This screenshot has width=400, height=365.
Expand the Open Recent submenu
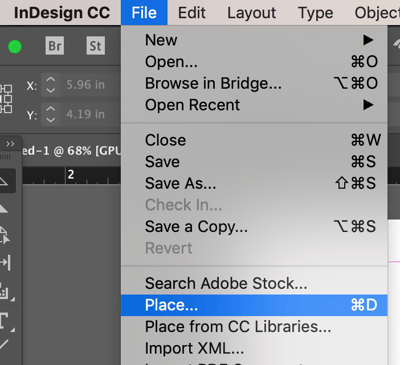pos(254,105)
